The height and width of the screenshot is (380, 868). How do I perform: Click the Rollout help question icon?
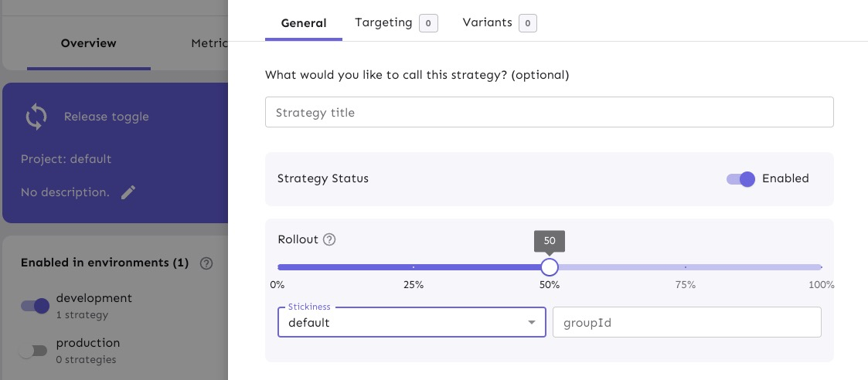[x=329, y=239]
